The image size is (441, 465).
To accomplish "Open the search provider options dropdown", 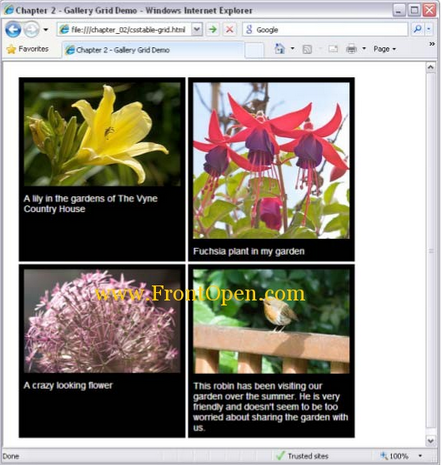I will pyautogui.click(x=429, y=29).
